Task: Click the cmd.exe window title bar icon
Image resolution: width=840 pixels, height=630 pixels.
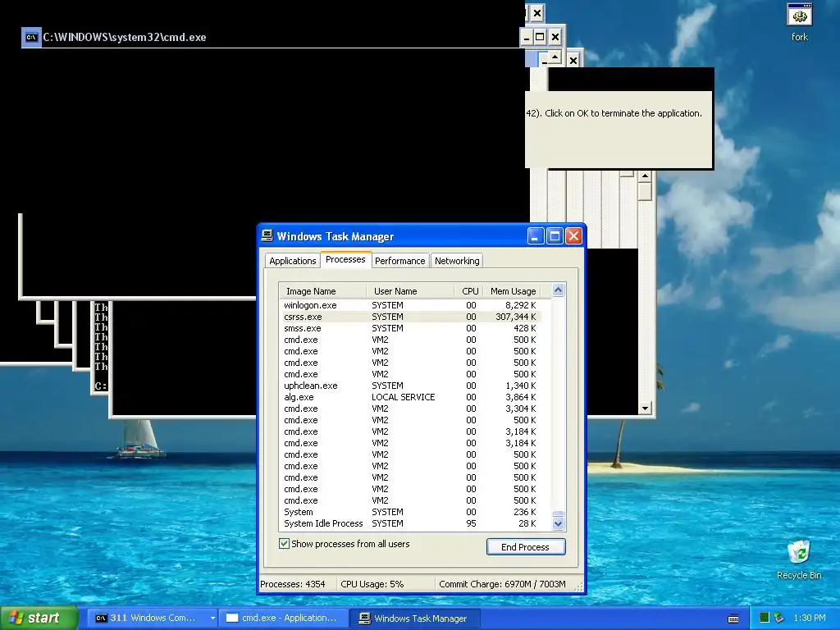Action: click(x=31, y=37)
